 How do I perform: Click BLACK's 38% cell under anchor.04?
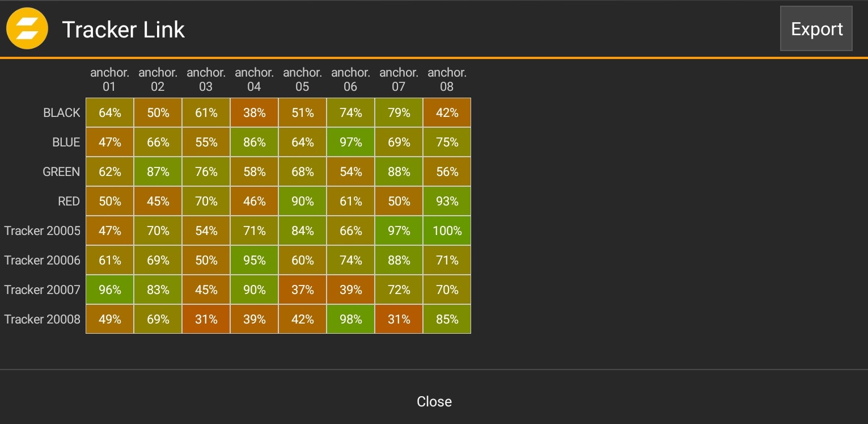254,113
